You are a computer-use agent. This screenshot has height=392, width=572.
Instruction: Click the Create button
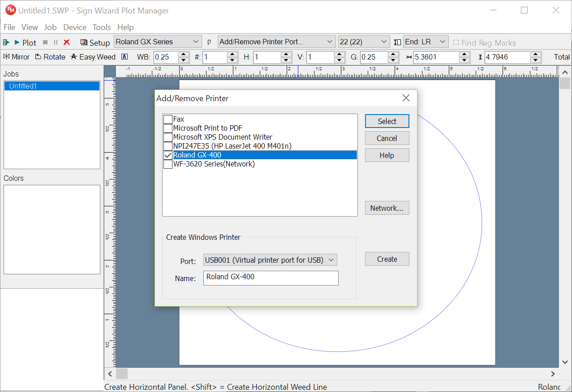pyautogui.click(x=387, y=259)
